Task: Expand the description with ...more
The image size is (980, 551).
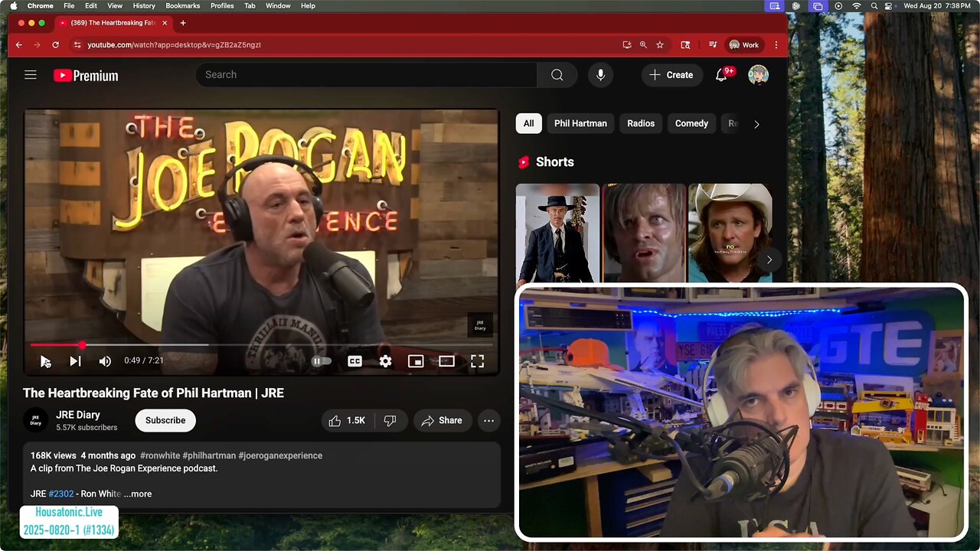Action: click(138, 494)
